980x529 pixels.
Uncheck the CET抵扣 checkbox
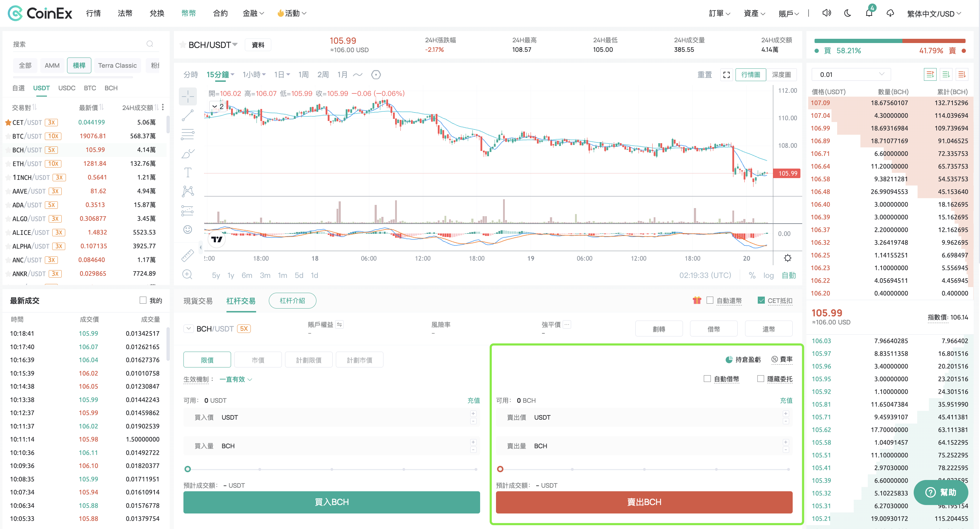[761, 300]
